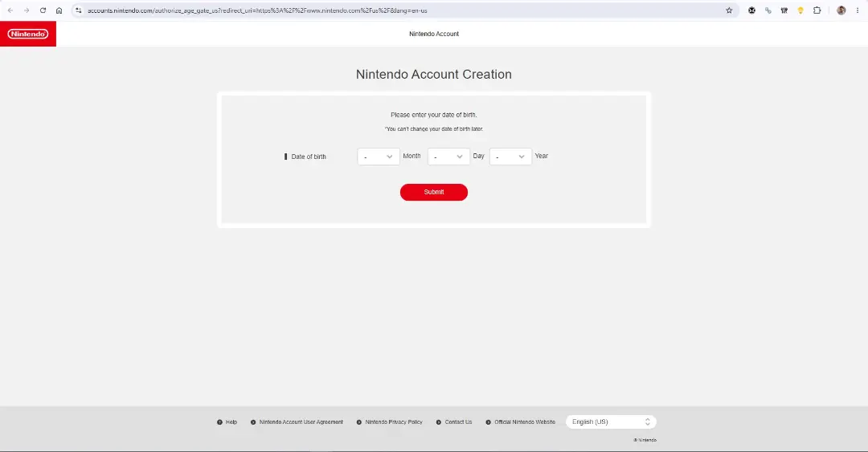This screenshot has width=868, height=452.
Task: Click the 'Nintendo Account' header text
Action: [x=434, y=34]
